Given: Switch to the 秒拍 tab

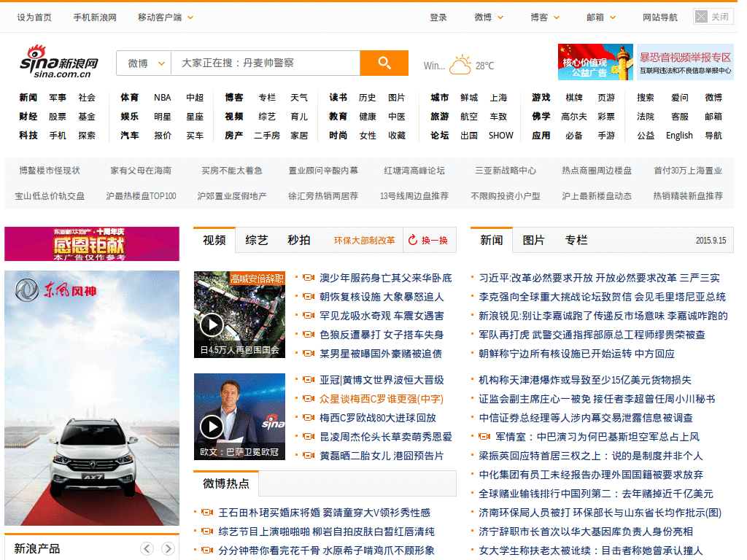Looking at the screenshot, I should (298, 240).
